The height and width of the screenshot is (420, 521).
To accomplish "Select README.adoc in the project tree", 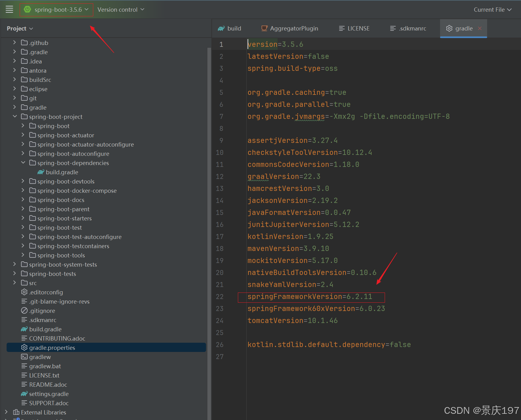I will (48, 384).
